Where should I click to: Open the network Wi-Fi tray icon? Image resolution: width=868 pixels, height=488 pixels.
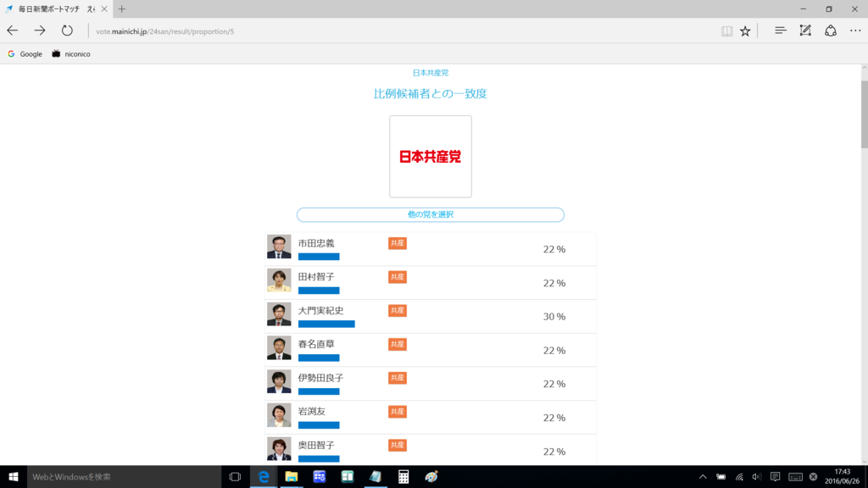coord(739,476)
